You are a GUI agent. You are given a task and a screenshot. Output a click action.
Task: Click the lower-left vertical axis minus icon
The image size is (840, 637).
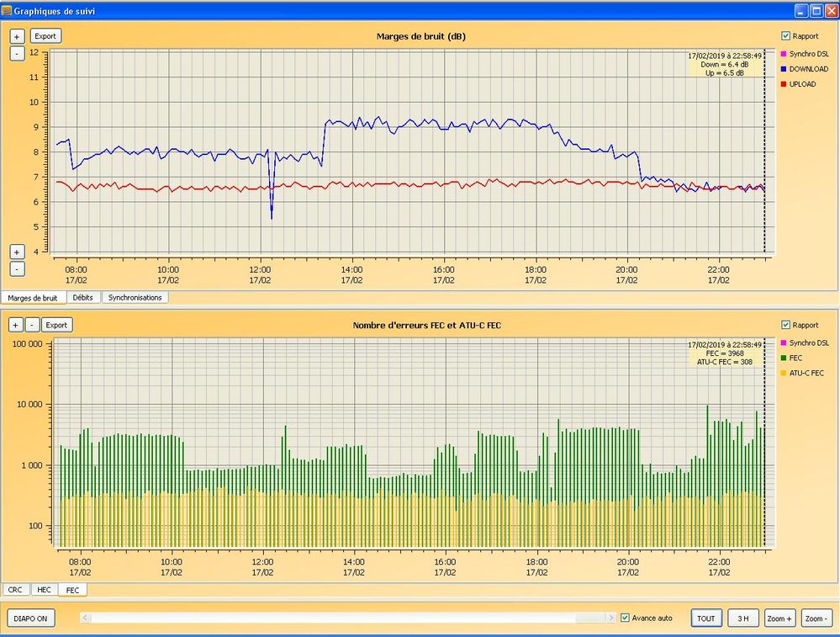[16, 268]
